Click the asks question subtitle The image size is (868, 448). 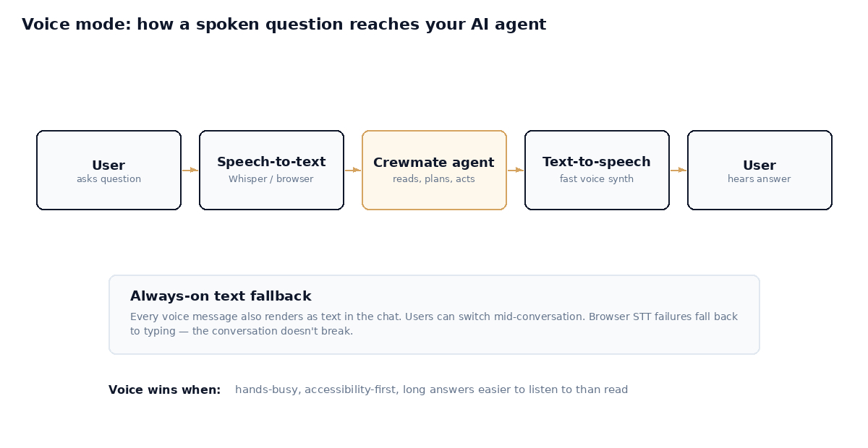tap(109, 179)
